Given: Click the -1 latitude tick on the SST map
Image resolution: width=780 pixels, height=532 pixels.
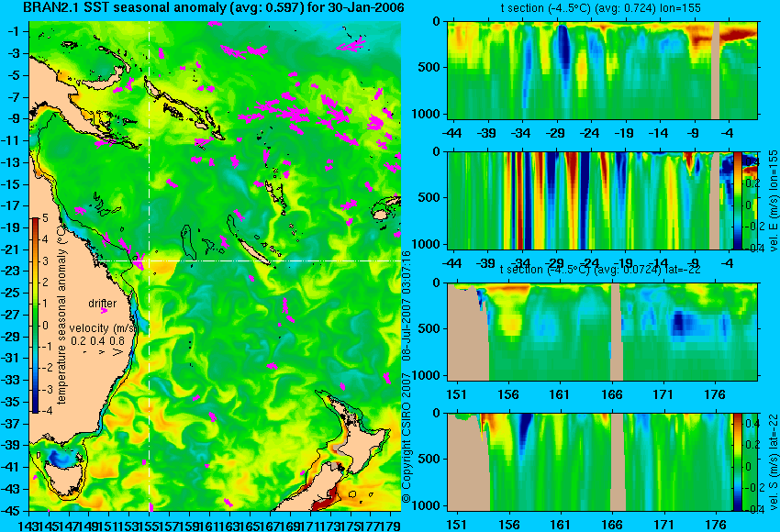Looking at the screenshot, I should 13,31.
